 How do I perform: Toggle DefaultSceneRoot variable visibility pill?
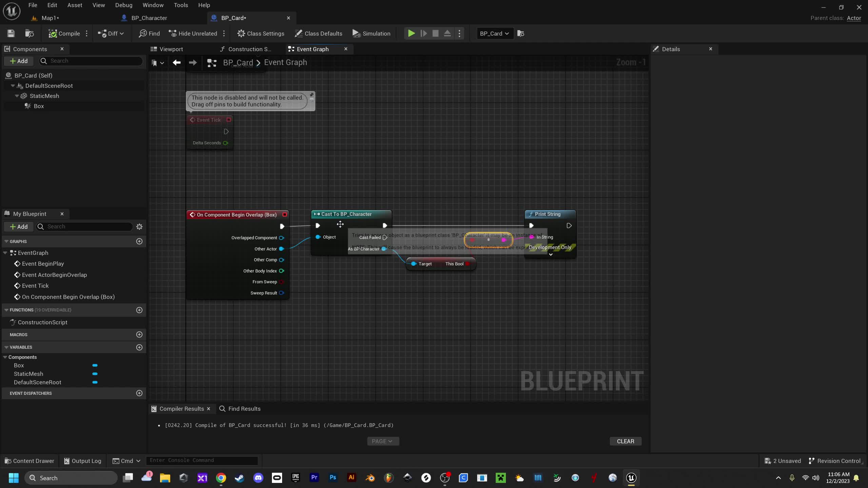tap(95, 382)
